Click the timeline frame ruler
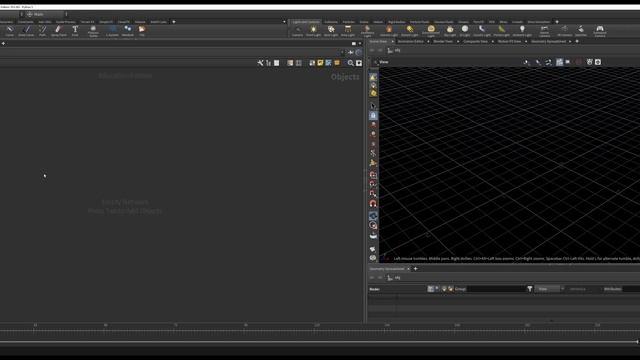This screenshot has width=640, height=360. [320, 328]
